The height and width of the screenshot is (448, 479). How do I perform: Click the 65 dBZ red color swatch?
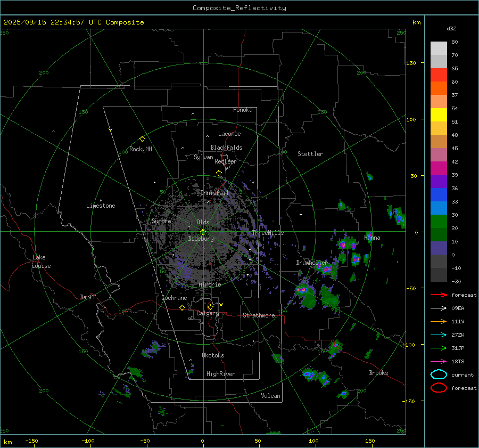pyautogui.click(x=439, y=75)
